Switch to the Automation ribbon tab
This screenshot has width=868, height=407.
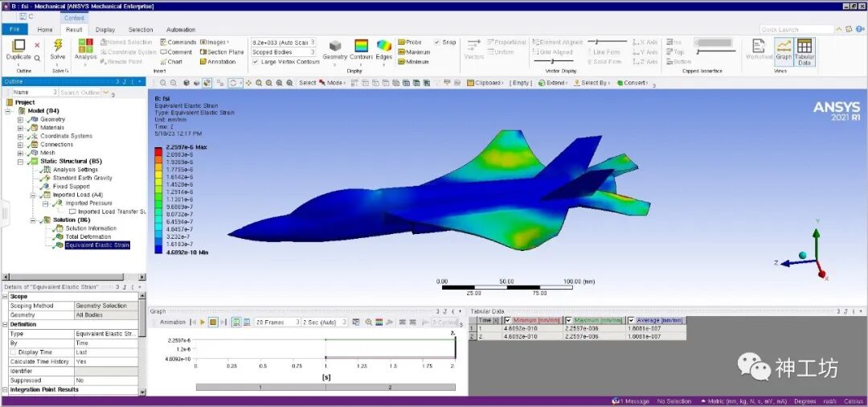181,30
